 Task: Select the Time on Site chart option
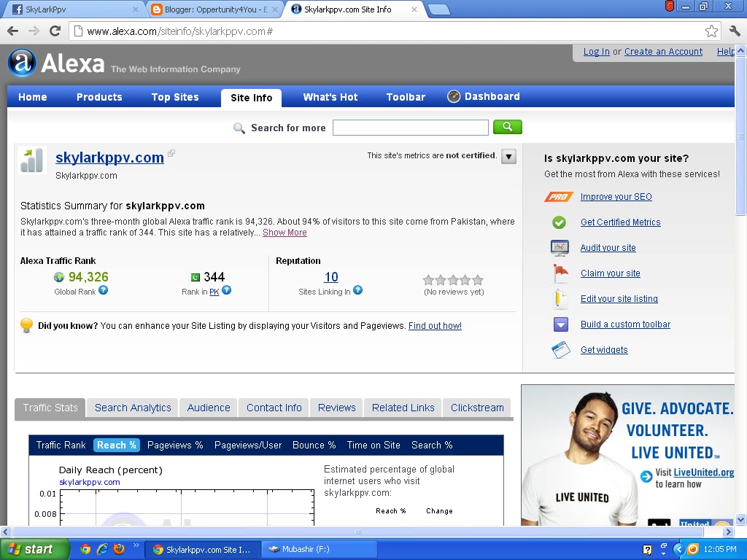click(373, 446)
